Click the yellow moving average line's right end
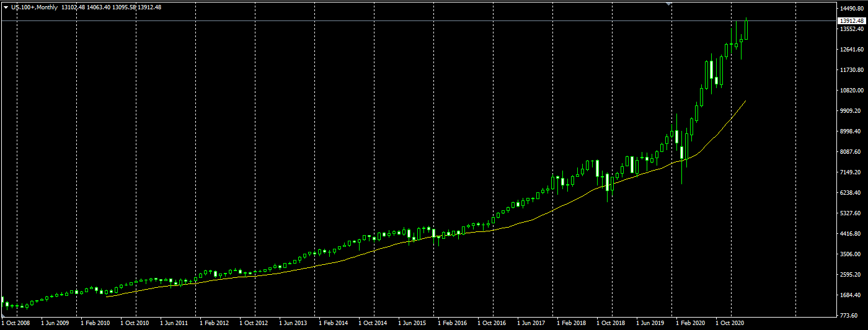Image resolution: width=868 pixels, height=330 pixels. 745,100
